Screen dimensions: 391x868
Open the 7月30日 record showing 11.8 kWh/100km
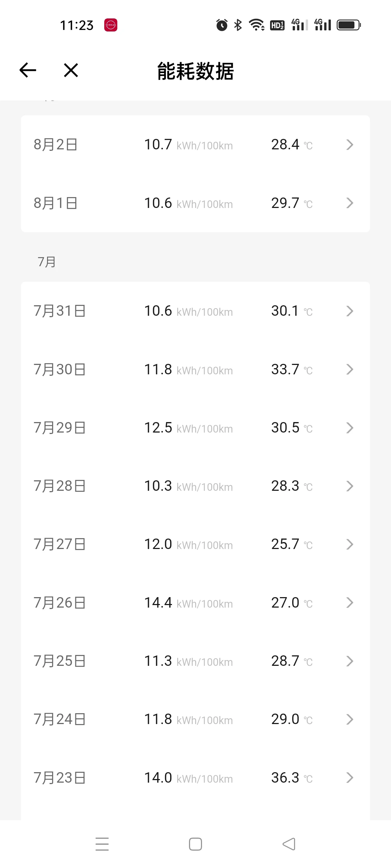pyautogui.click(x=195, y=369)
